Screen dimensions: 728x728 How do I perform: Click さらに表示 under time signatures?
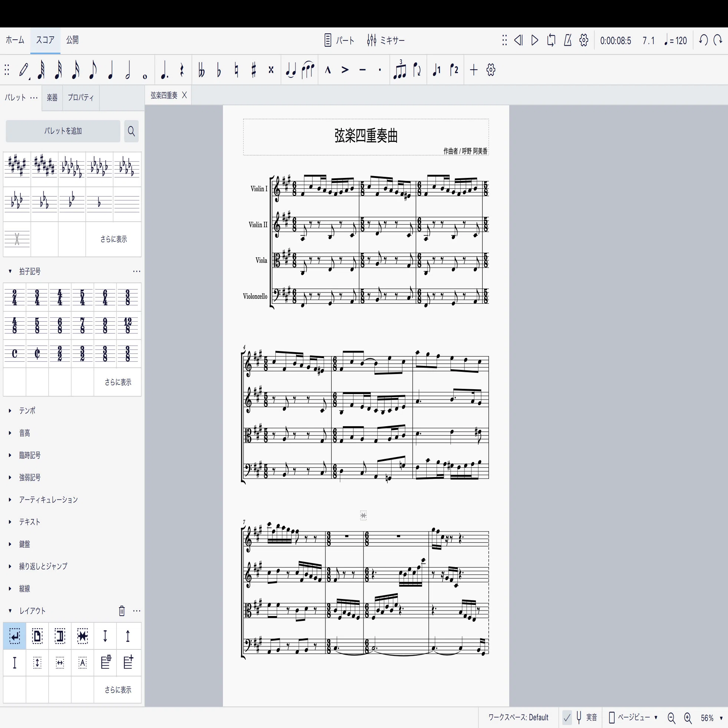pyautogui.click(x=118, y=382)
